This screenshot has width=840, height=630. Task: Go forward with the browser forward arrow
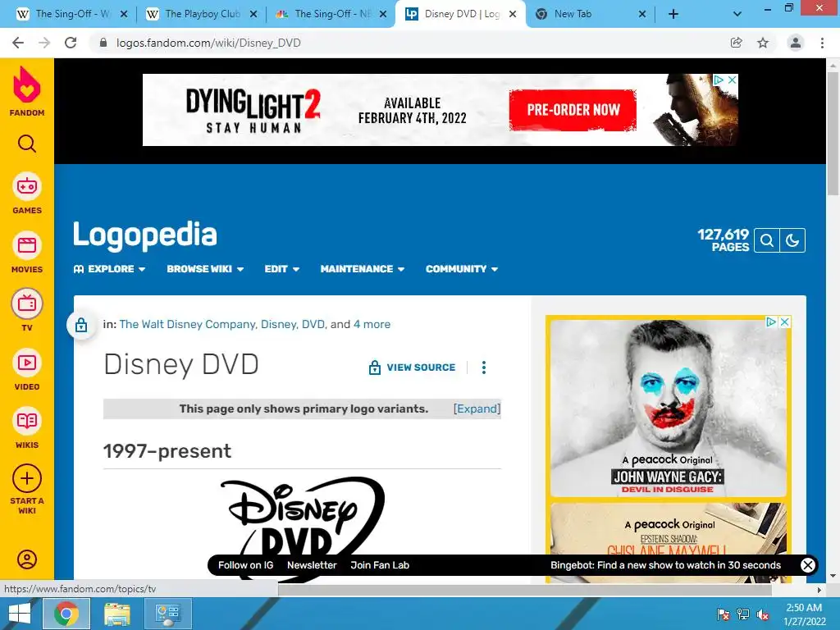click(x=44, y=43)
